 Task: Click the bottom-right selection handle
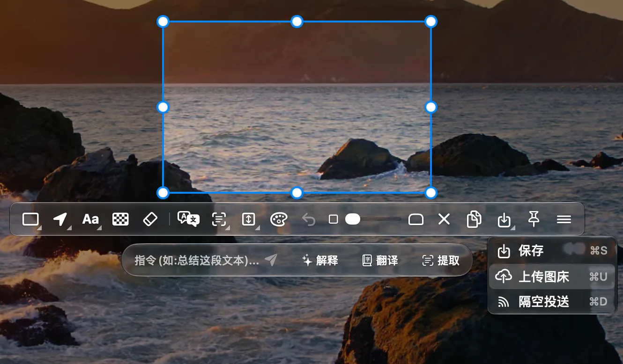pos(431,193)
